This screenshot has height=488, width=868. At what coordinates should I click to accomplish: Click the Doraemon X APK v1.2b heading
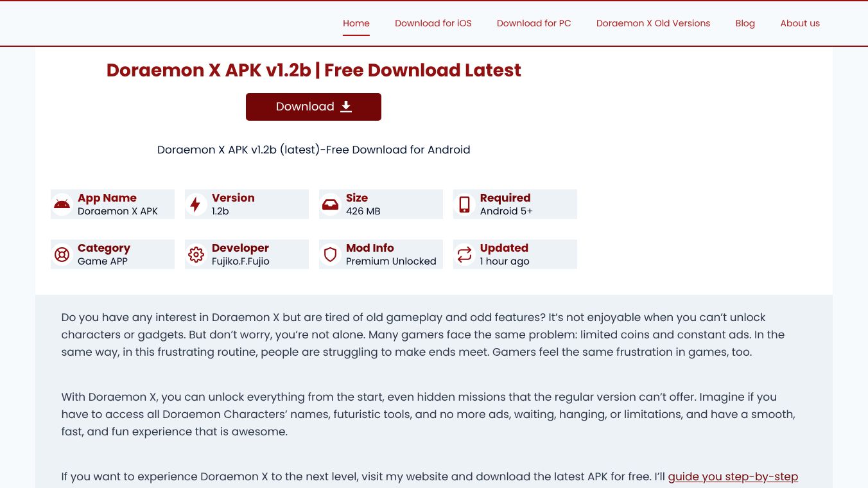pos(314,70)
